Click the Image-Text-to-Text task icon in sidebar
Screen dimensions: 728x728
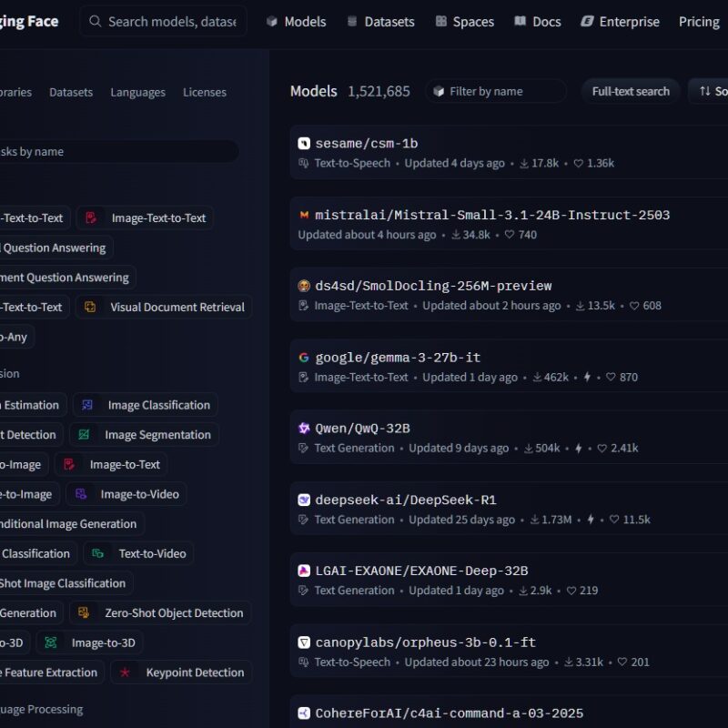point(91,217)
